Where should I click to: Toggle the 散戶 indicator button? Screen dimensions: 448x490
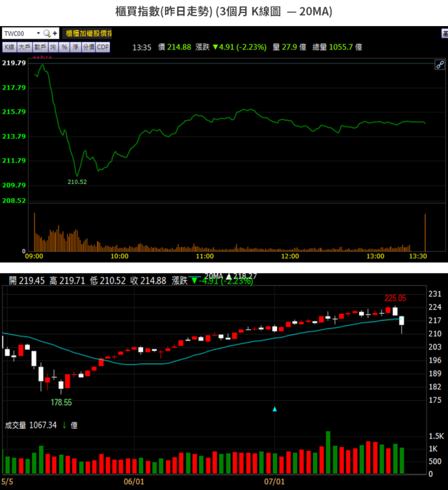40,47
